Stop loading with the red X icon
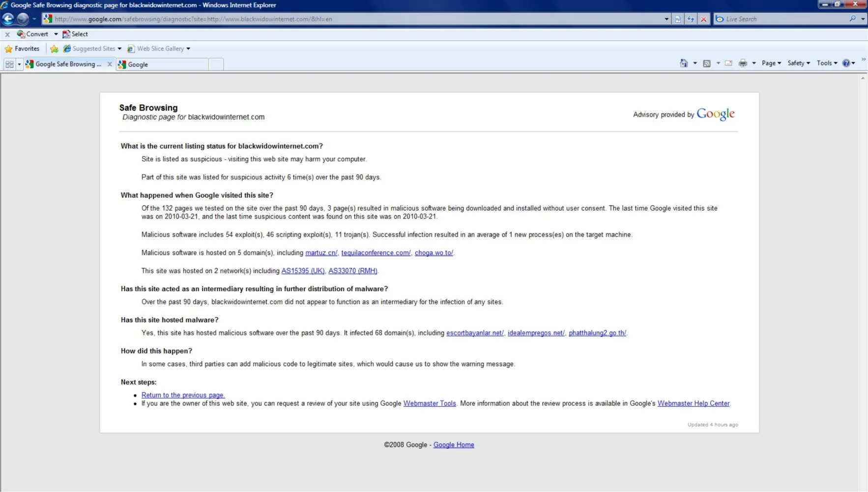The width and height of the screenshot is (868, 492). 703,19
